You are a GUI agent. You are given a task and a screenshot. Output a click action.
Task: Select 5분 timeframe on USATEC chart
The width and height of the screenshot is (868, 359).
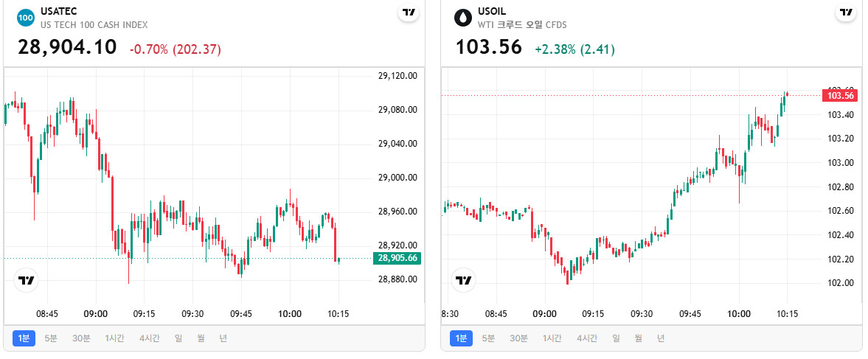pyautogui.click(x=50, y=338)
